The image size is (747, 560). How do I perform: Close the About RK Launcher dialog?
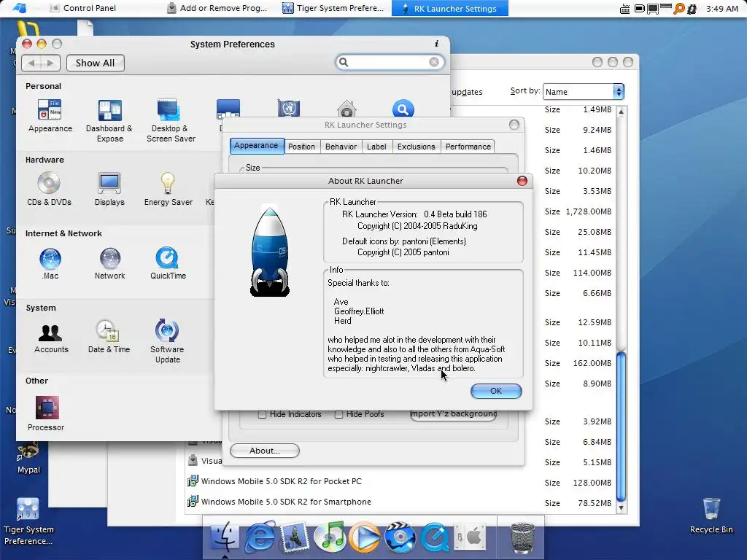point(522,181)
